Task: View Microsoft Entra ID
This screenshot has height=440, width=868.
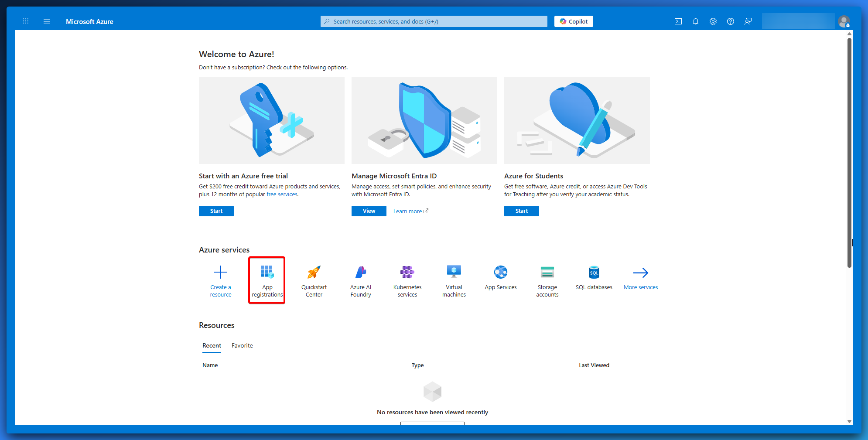Action: (x=369, y=211)
